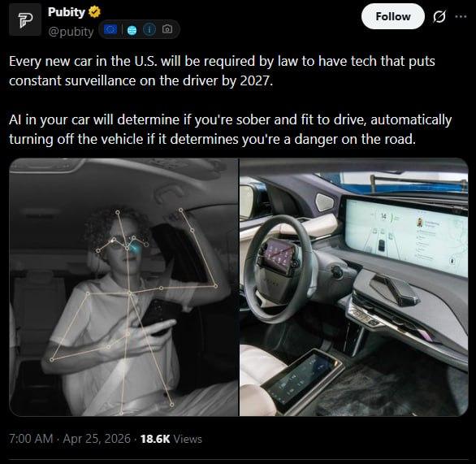Click the Grok slashed-circle icon
This screenshot has width=476, height=464.
439,16
